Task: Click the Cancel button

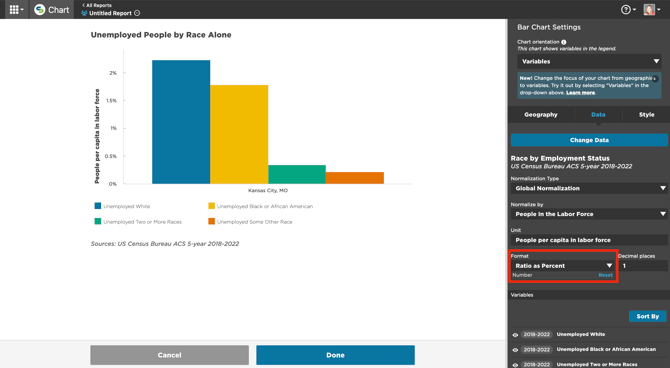Action: 169,355
